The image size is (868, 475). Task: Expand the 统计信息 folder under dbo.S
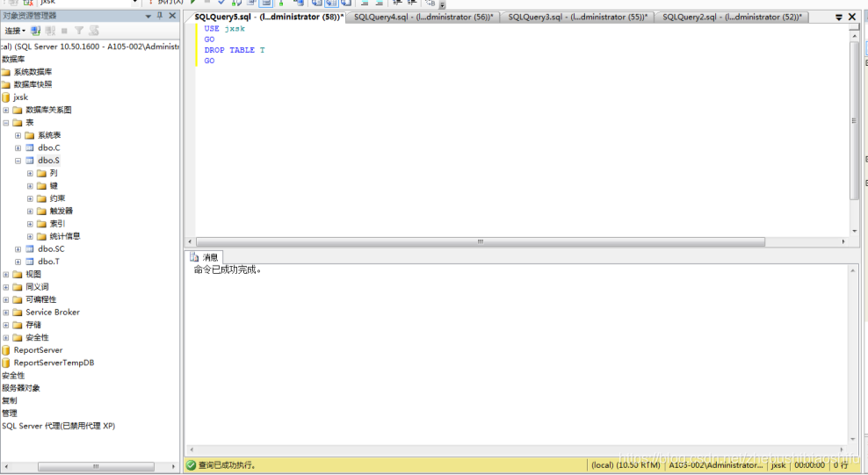coord(31,237)
